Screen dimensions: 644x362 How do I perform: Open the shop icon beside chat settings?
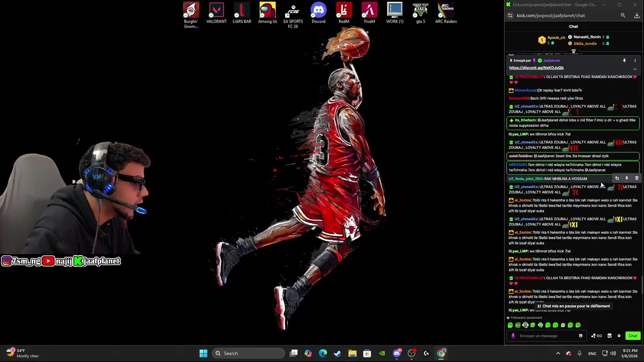609,336
